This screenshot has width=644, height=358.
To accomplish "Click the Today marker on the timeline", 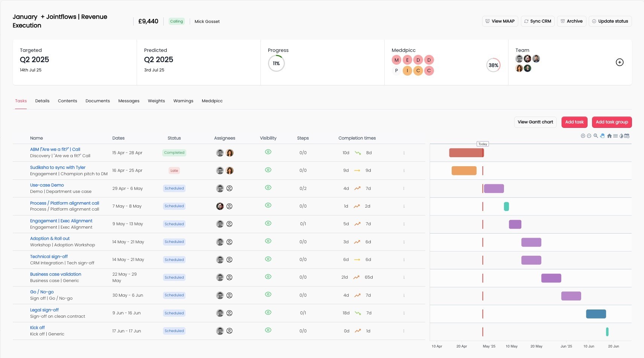I will [483, 144].
